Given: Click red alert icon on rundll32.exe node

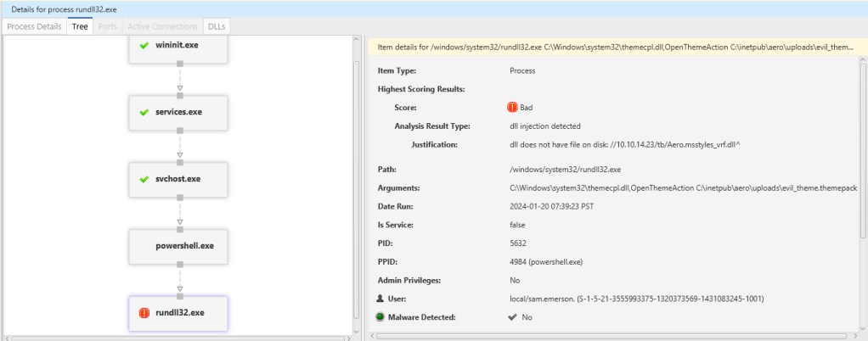Looking at the screenshot, I should point(144,313).
